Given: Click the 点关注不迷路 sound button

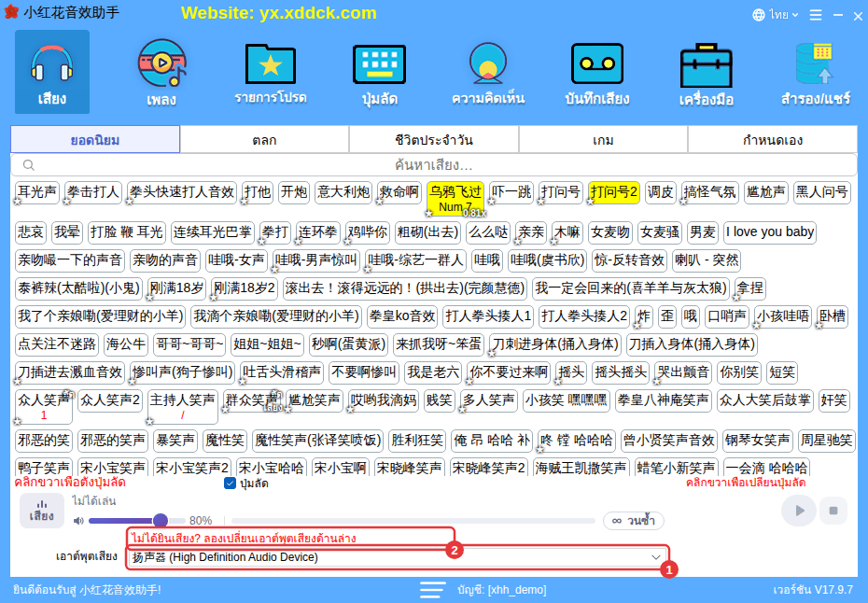Looking at the screenshot, I should (x=57, y=344).
